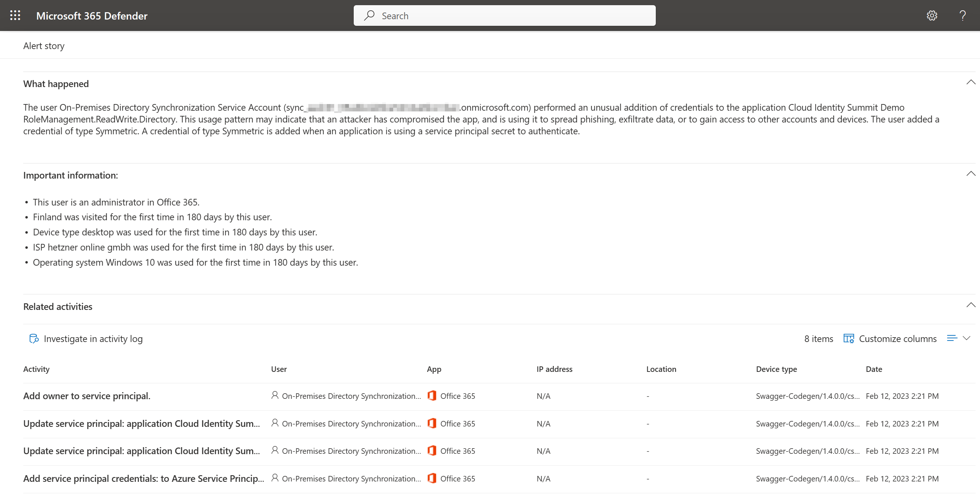Sort by the Activity column header
Viewport: 980px width, 494px height.
[37, 369]
